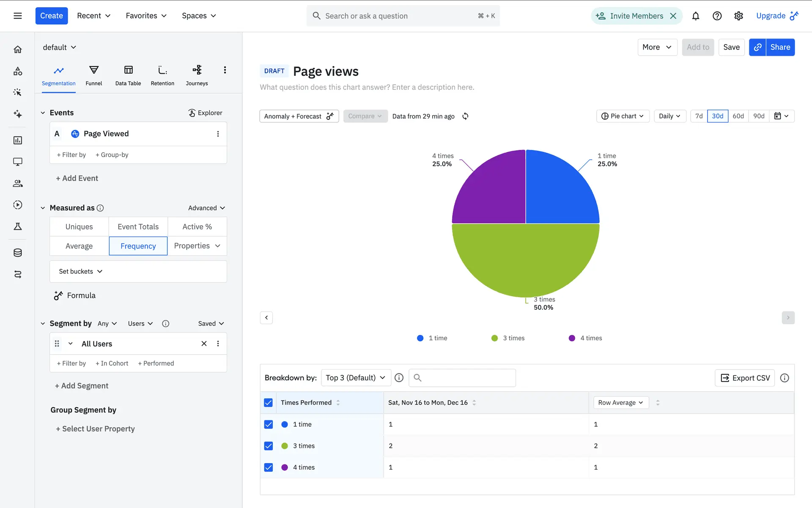The height and width of the screenshot is (508, 812).
Task: Click the refresh data icon
Action: pos(465,116)
